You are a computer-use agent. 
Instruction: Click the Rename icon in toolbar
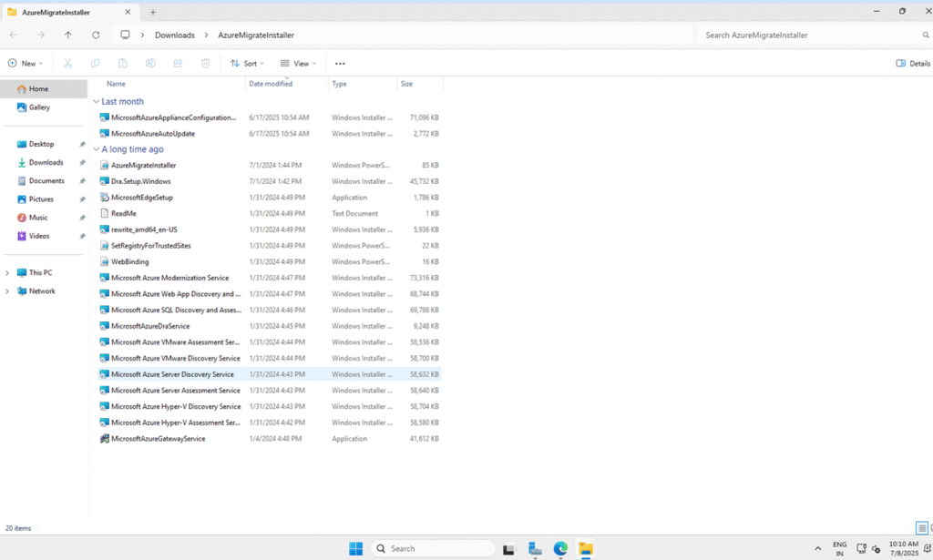coord(150,64)
